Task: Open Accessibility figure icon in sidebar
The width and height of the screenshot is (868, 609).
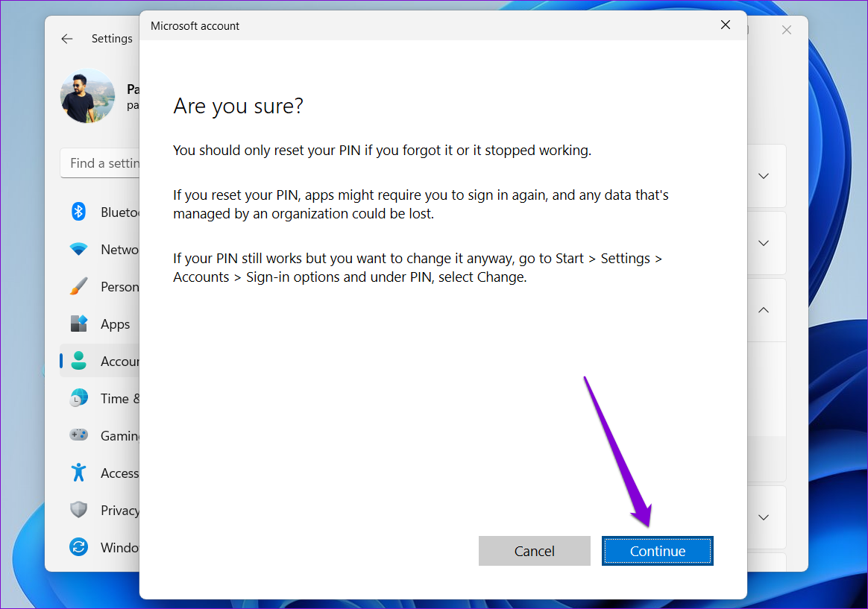Action: (78, 473)
